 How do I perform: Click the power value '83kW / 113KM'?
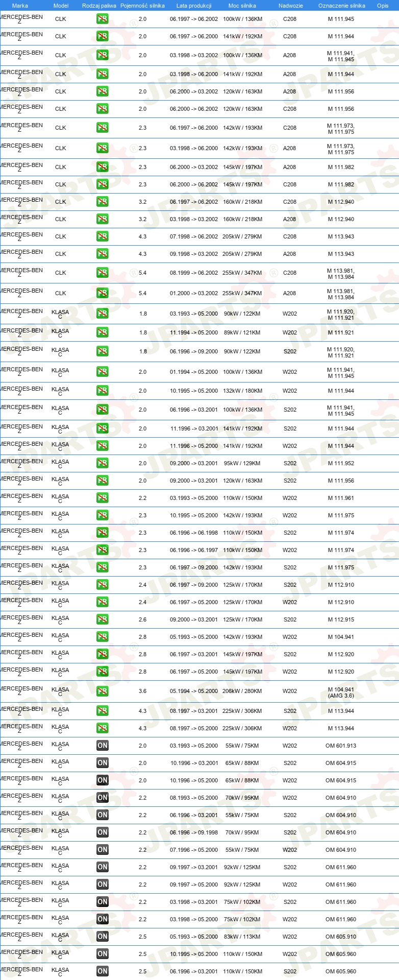(242, 937)
